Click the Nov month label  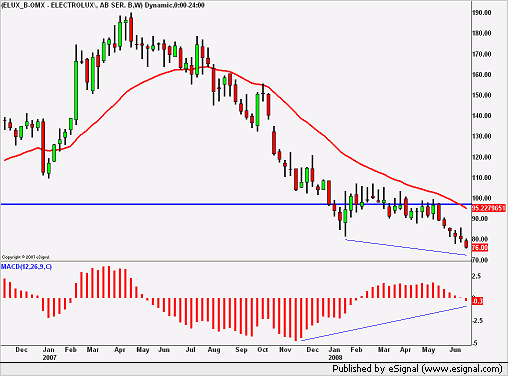(285, 350)
